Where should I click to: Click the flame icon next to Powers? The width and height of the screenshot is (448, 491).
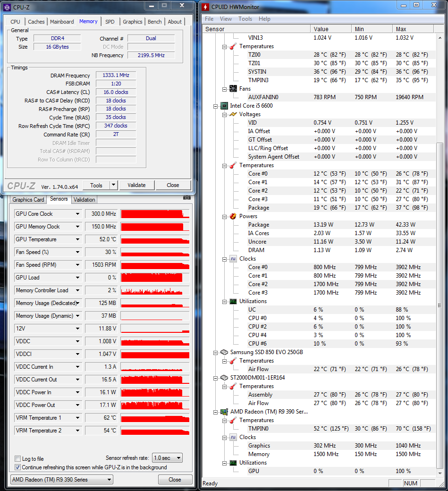click(x=233, y=216)
